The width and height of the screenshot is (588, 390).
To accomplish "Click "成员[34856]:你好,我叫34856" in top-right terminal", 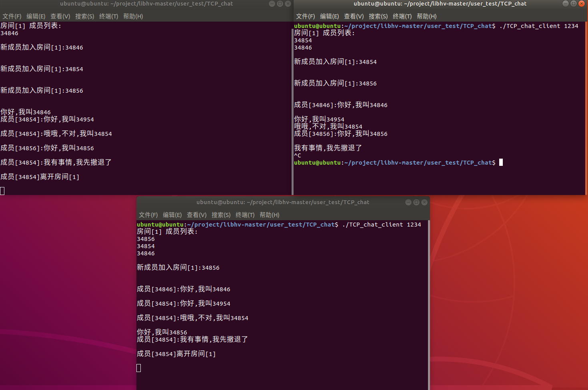I will pos(341,133).
